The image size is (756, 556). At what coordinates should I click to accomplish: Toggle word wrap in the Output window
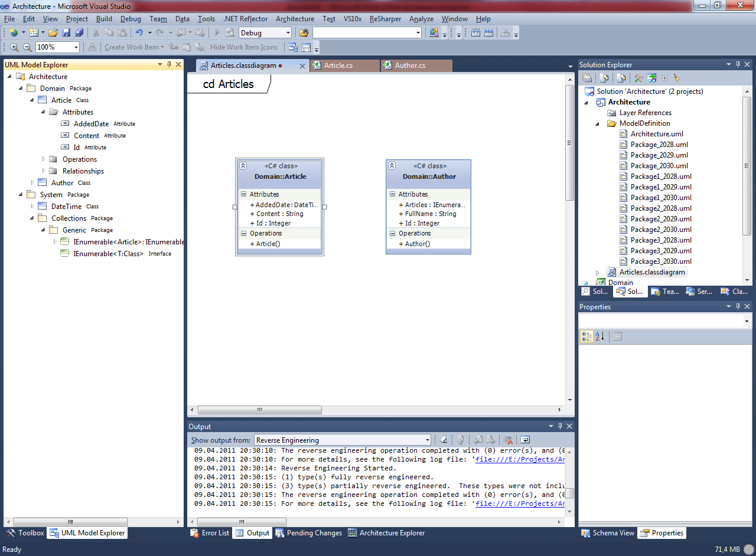coord(525,440)
